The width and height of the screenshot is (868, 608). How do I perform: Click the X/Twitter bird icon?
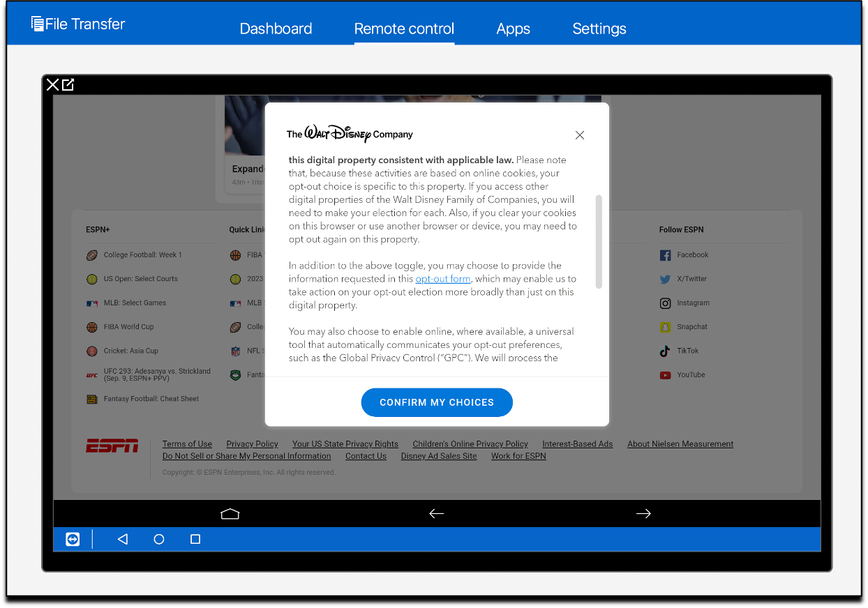(665, 279)
